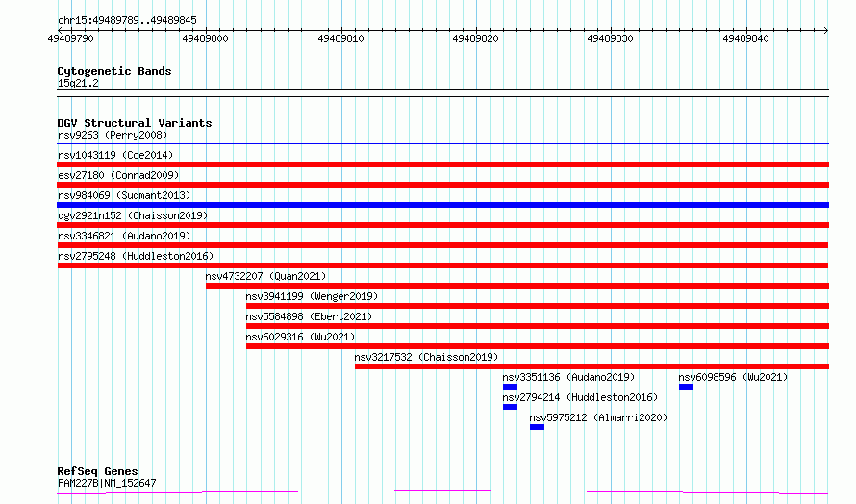856x504 pixels.
Task: Select the 15q21.2 band label
Action: (78, 83)
